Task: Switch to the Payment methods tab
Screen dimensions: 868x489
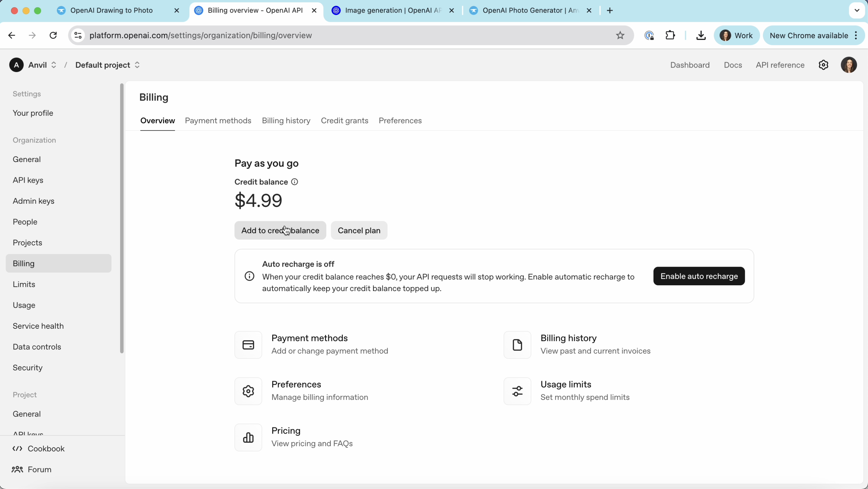Action: tap(218, 121)
